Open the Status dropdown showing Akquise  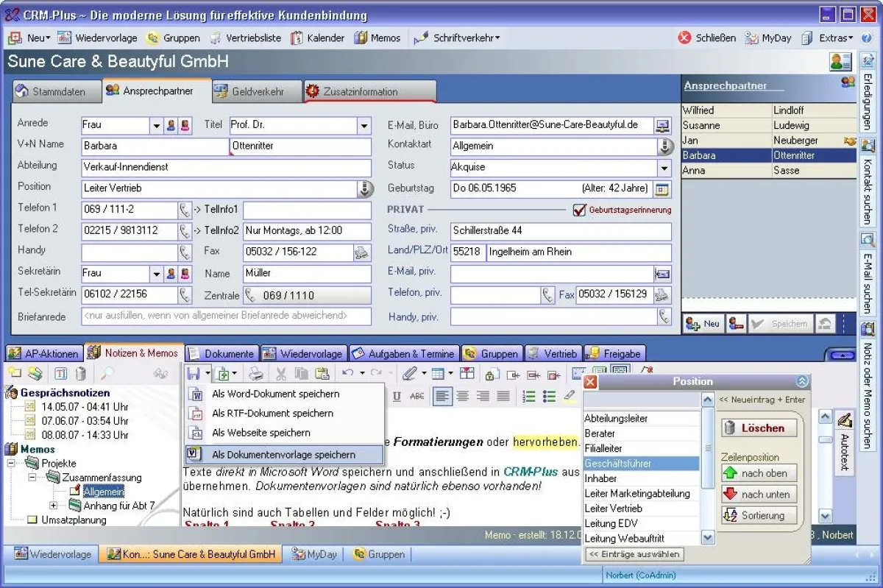664,168
